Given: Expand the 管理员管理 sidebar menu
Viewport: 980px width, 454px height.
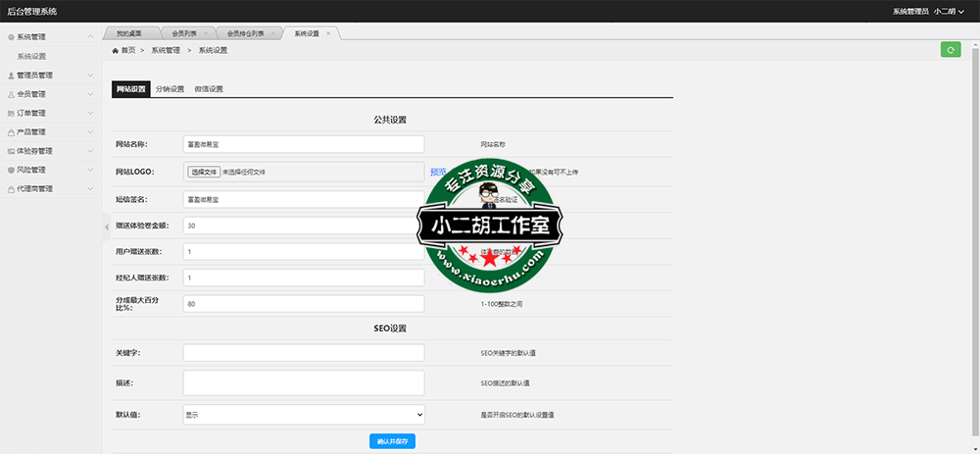Looking at the screenshot, I should 49,75.
